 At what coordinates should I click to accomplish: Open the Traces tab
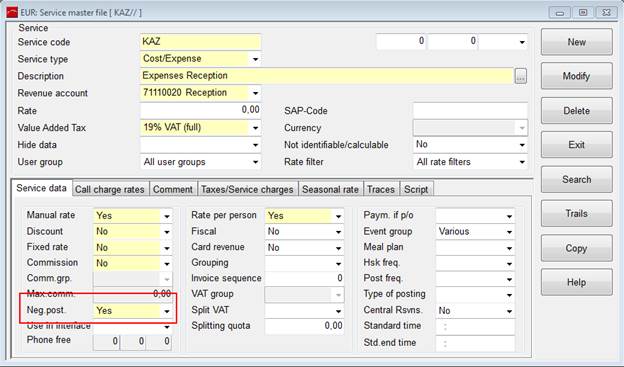tap(381, 189)
